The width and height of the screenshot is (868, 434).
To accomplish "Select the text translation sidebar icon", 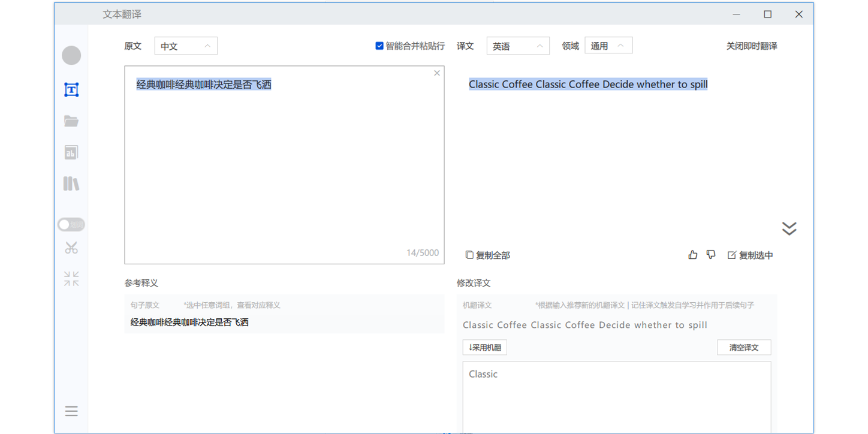I will 71,90.
